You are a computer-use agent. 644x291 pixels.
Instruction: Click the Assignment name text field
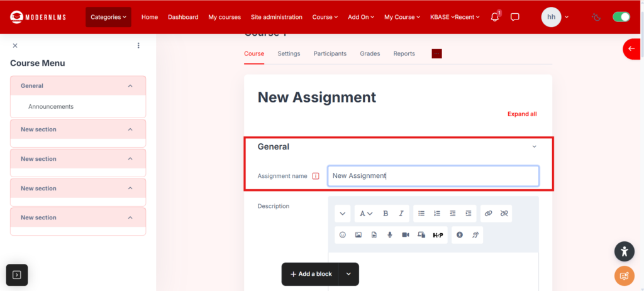[x=433, y=176]
